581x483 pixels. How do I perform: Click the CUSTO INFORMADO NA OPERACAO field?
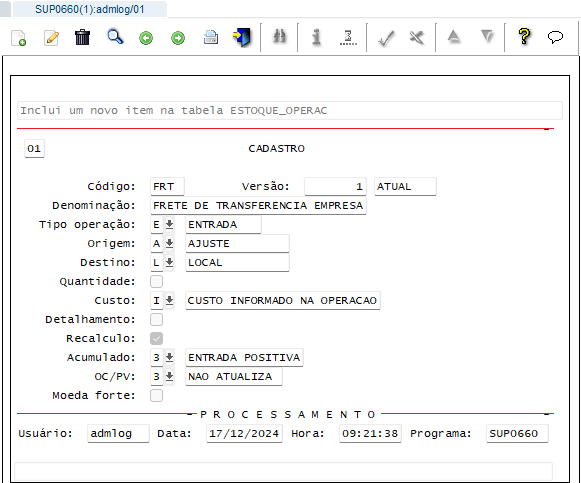[x=283, y=300]
